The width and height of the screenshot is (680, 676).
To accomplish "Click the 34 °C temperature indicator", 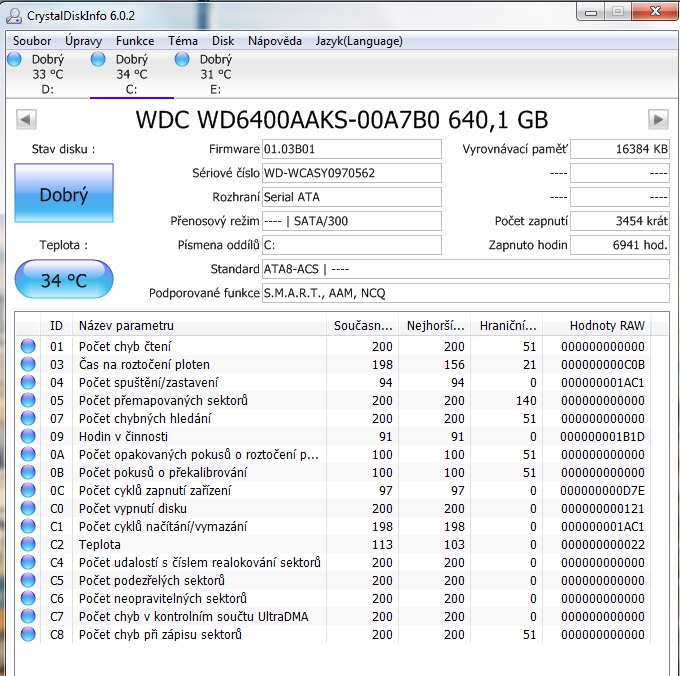I will pos(64,280).
